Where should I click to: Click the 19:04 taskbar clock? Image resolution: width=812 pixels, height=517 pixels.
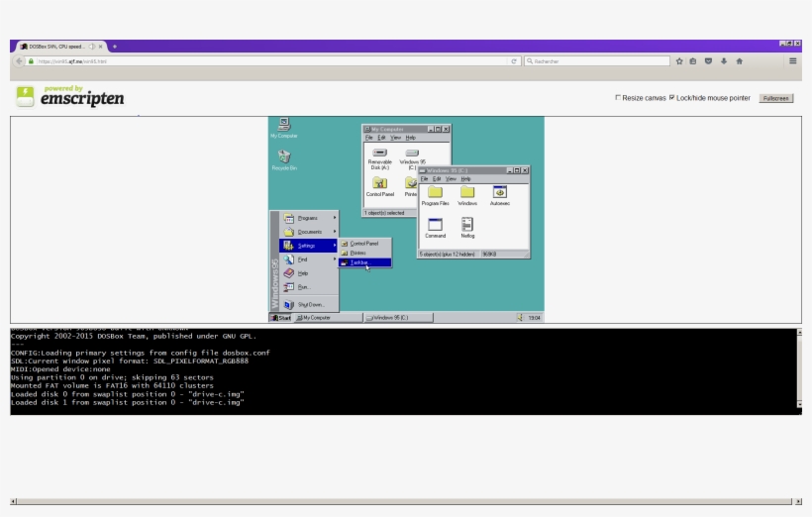tap(534, 318)
